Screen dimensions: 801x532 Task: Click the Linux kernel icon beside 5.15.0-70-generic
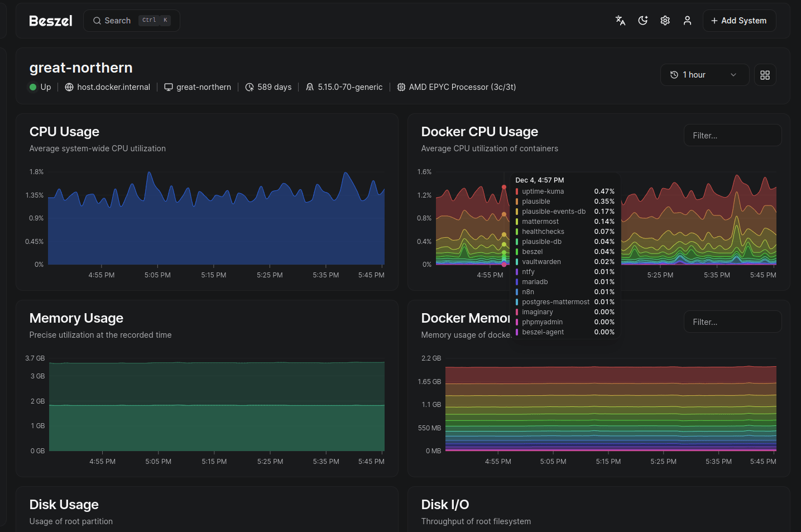pyautogui.click(x=310, y=87)
